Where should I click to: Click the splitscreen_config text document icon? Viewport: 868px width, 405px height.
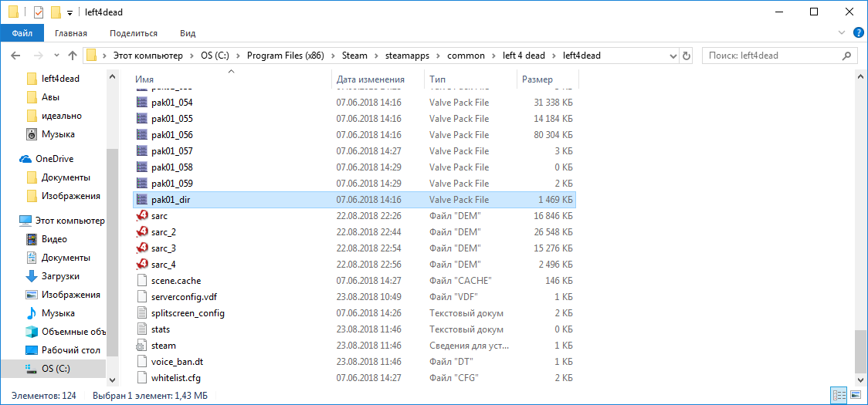[141, 313]
